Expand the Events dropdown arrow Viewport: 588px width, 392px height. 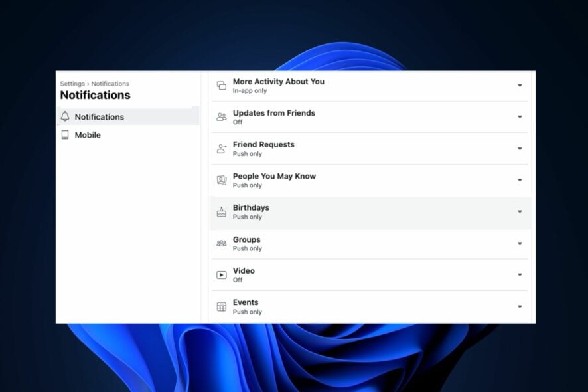[520, 306]
